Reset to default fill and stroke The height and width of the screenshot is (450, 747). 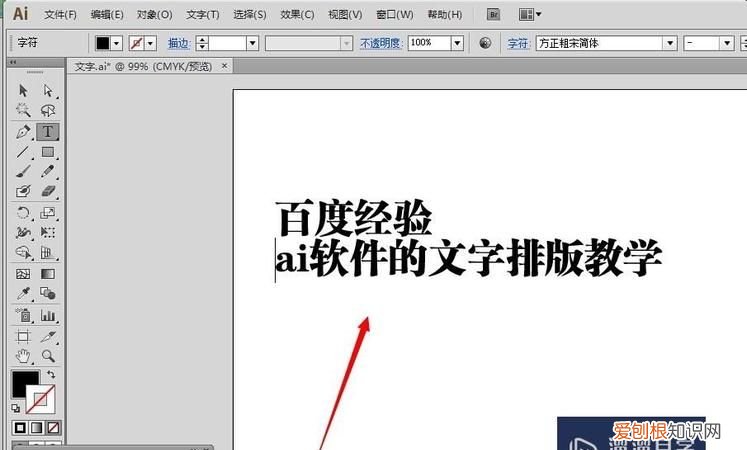pos(16,409)
